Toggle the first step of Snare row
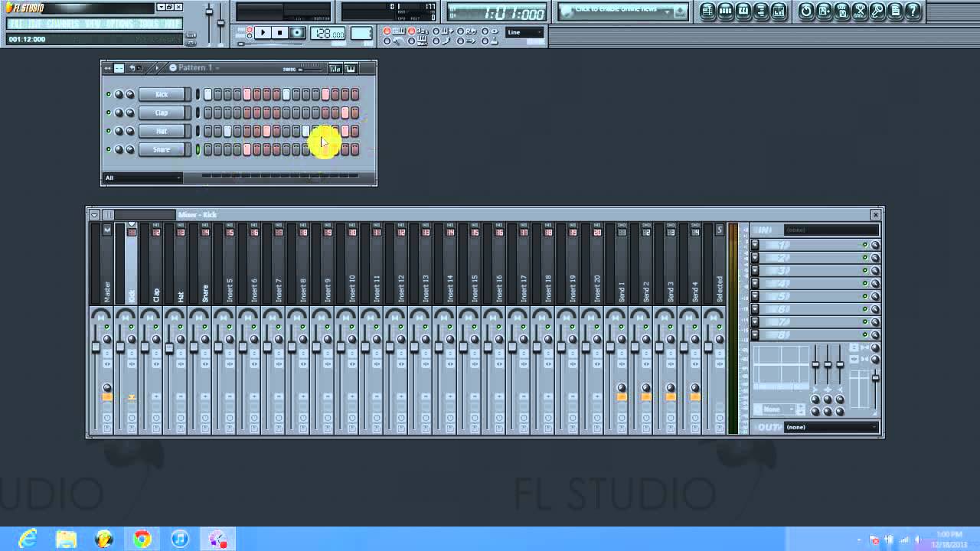980x551 pixels. (207, 149)
